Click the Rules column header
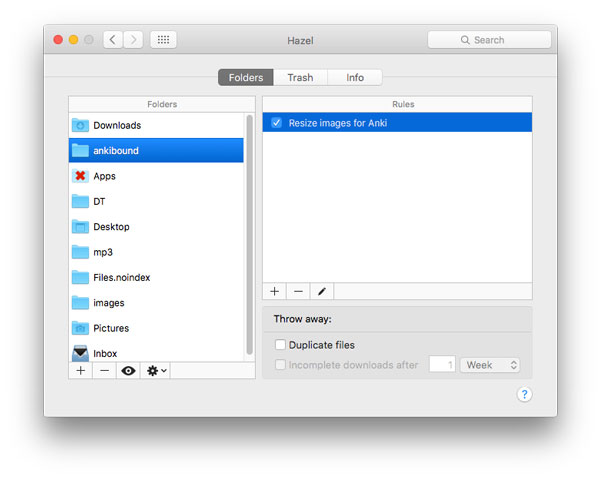 [397, 104]
